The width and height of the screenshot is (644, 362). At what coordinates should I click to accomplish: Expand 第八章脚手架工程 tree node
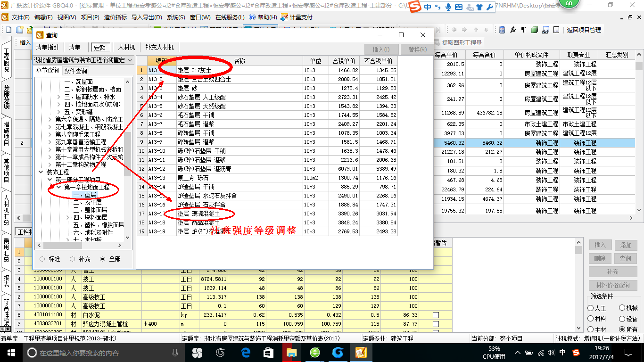[x=50, y=134]
